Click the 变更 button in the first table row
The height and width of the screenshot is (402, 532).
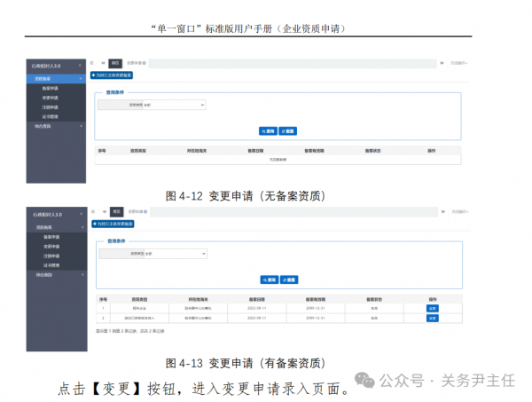click(433, 307)
